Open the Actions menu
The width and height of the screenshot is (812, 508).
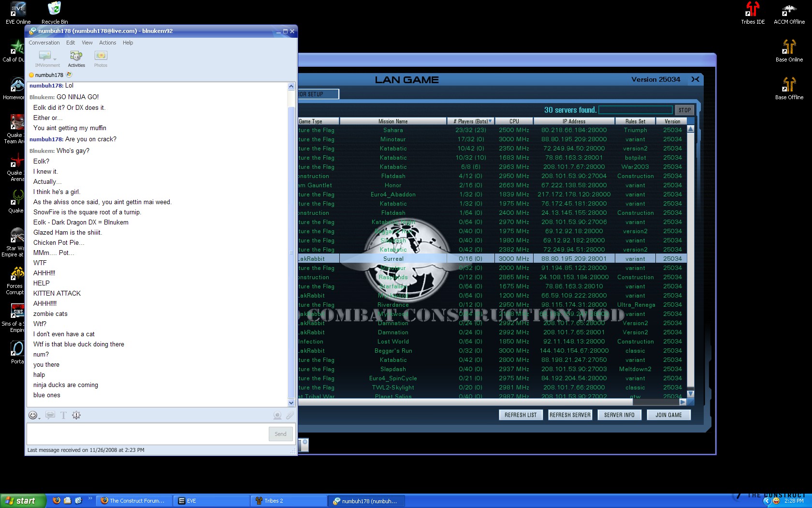(x=107, y=43)
